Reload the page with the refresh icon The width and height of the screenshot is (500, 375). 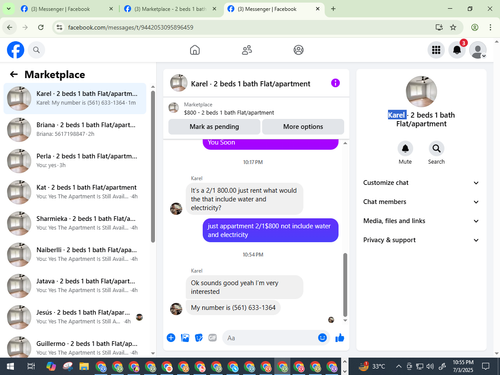coord(41,27)
